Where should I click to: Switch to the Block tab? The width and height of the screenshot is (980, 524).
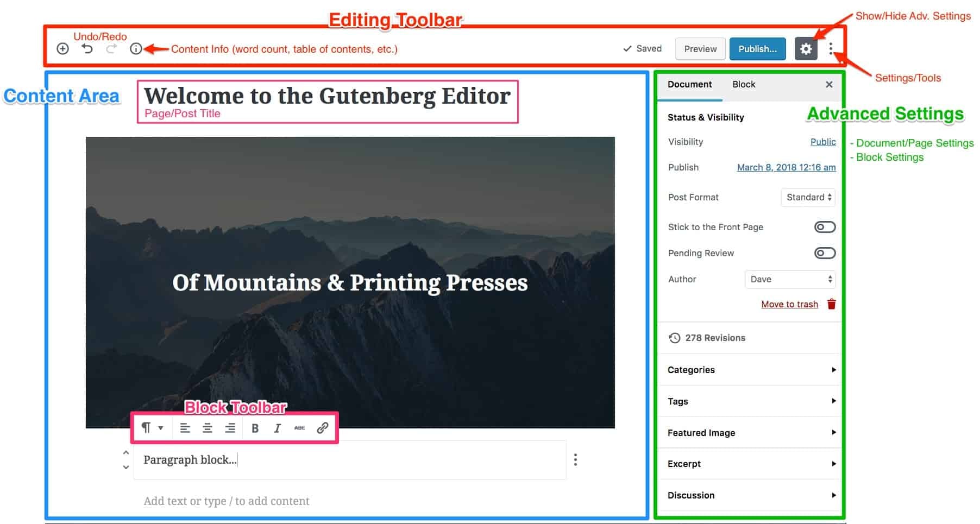pos(744,84)
